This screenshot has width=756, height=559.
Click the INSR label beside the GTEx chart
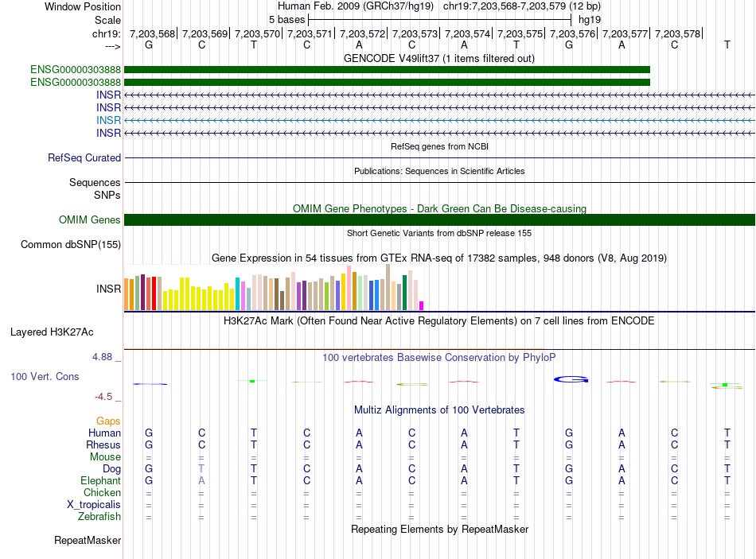[x=108, y=289]
